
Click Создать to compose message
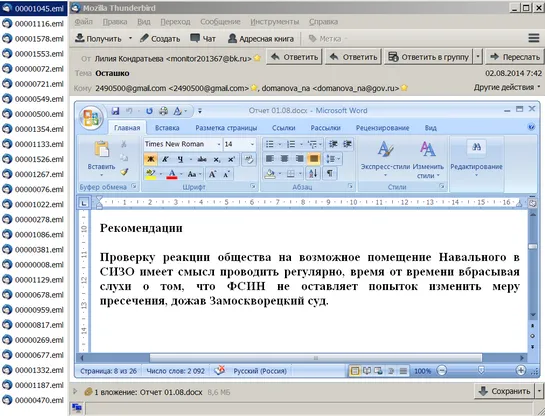(160, 39)
